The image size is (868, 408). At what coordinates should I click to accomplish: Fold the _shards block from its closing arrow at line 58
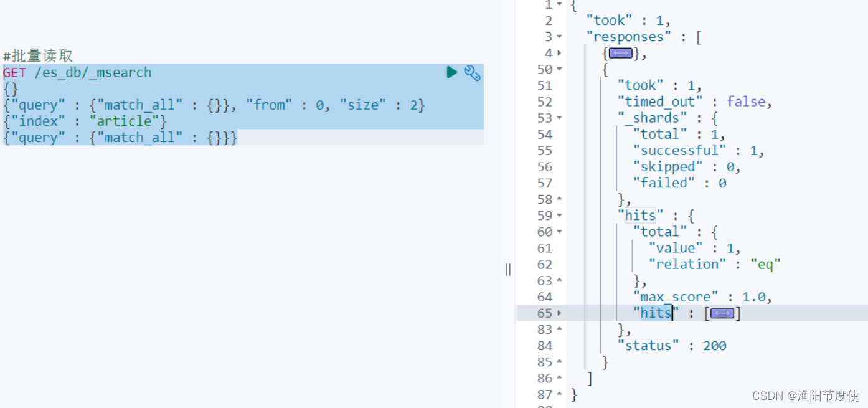pyautogui.click(x=559, y=199)
